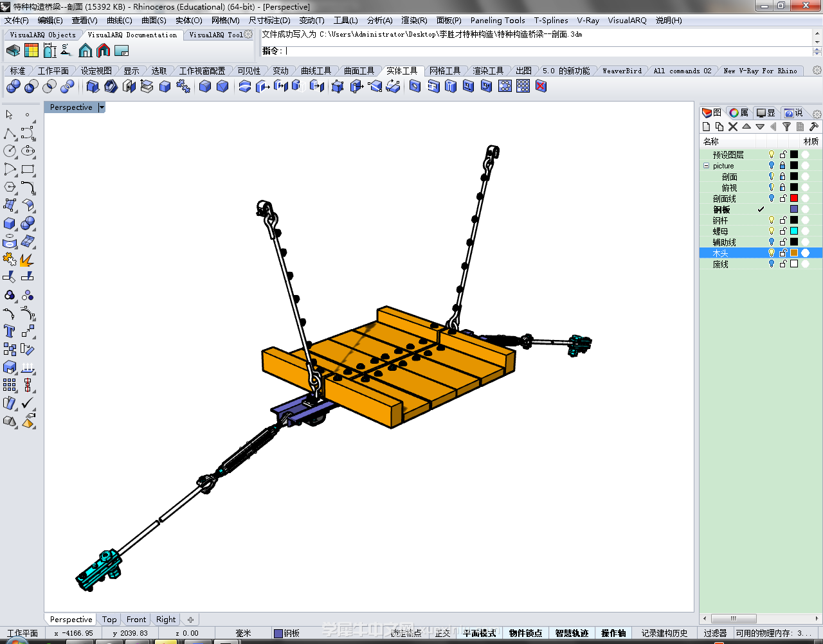Toggle 智慧轨迹 in status bar

572,633
